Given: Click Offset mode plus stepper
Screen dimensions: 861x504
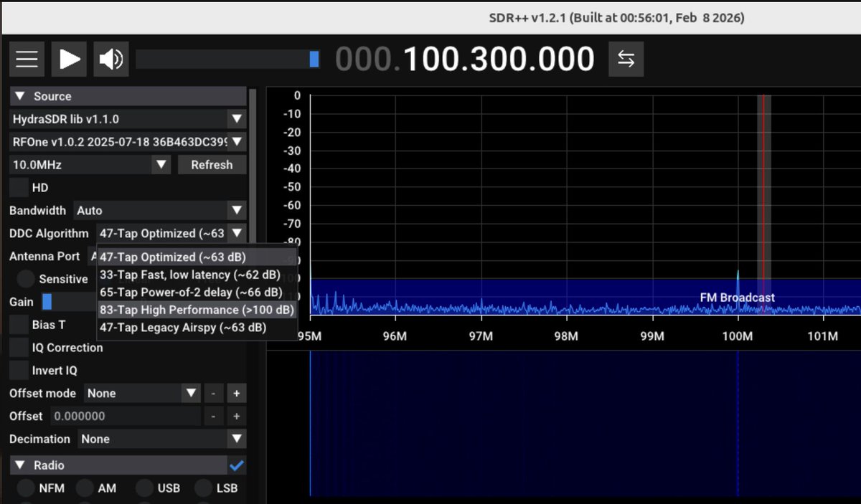Looking at the screenshot, I should point(236,394).
